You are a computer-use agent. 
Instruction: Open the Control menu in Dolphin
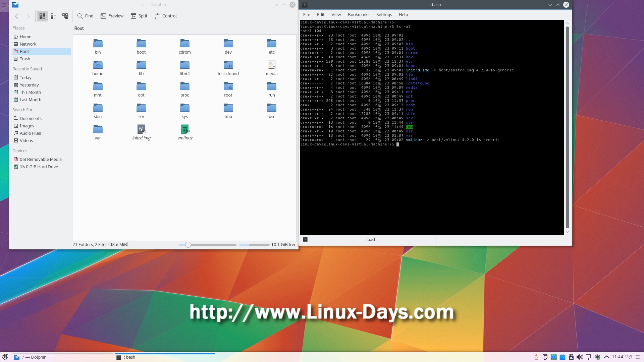click(166, 16)
